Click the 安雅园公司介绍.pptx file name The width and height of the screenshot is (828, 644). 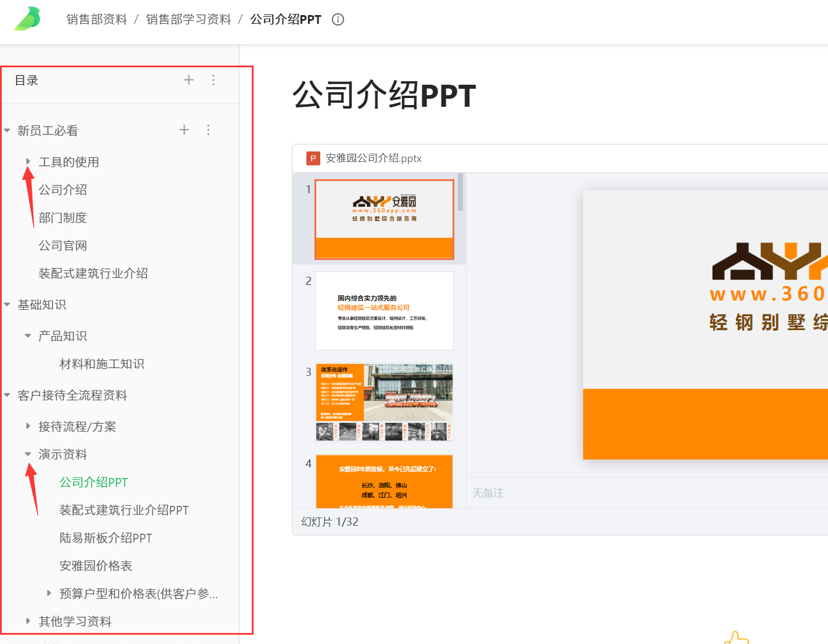(x=374, y=158)
